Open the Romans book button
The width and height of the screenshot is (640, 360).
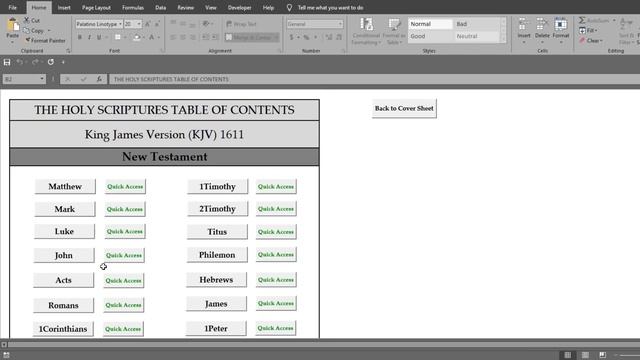click(x=63, y=305)
